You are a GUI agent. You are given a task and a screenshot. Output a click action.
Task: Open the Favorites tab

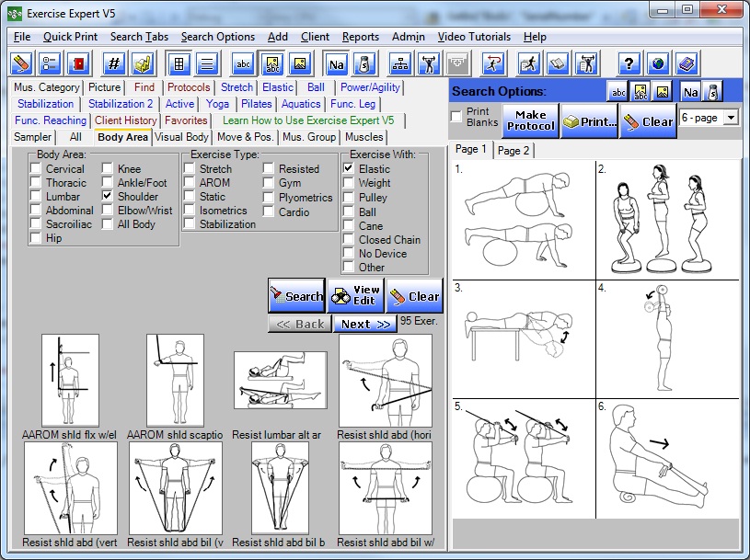point(186,120)
